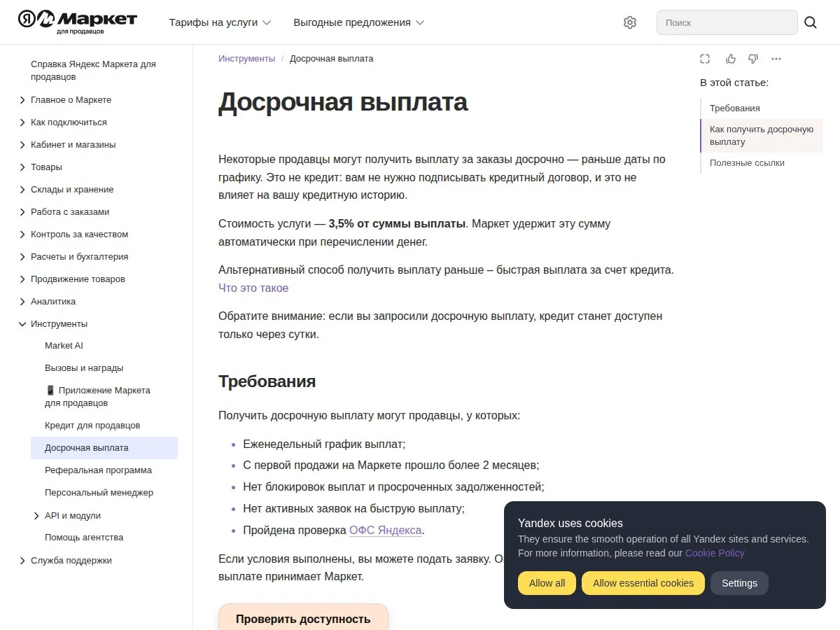Expand Склады и хранение section
The image size is (840, 630).
click(x=22, y=190)
